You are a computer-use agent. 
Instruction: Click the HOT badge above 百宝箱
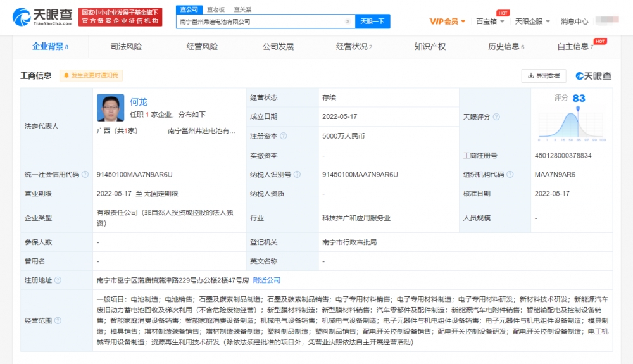pos(503,13)
